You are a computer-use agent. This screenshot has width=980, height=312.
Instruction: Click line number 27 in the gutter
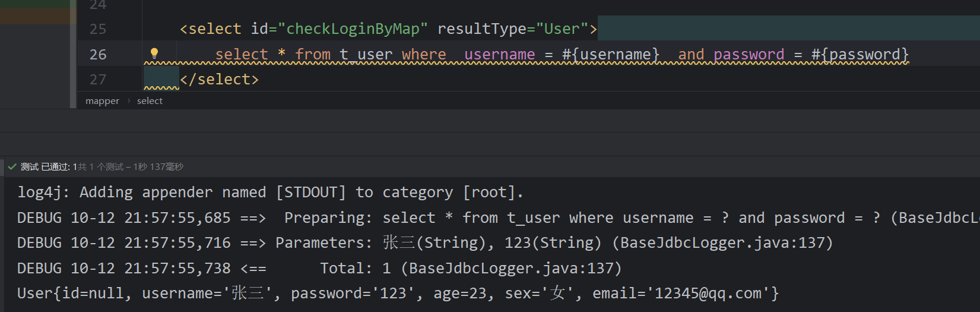98,80
